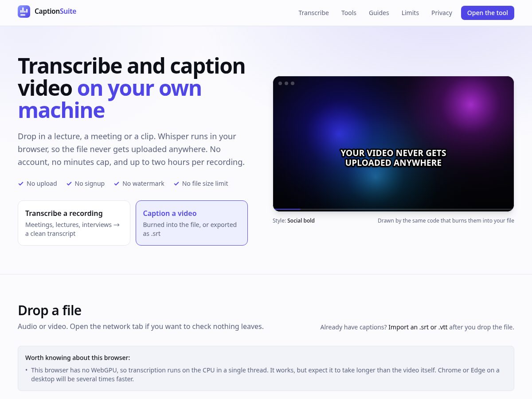Viewport: 532px width, 399px height.
Task: Click the Import an .srt or .vtt link
Action: click(418, 327)
